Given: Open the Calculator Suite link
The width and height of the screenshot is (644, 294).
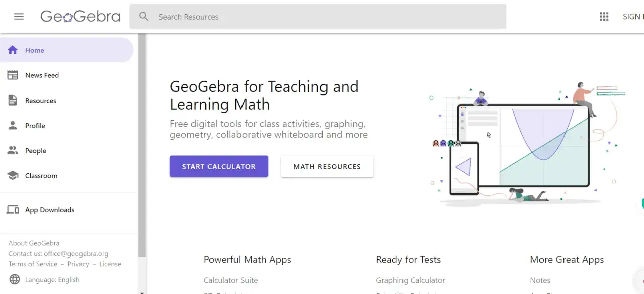Looking at the screenshot, I should 230,280.
